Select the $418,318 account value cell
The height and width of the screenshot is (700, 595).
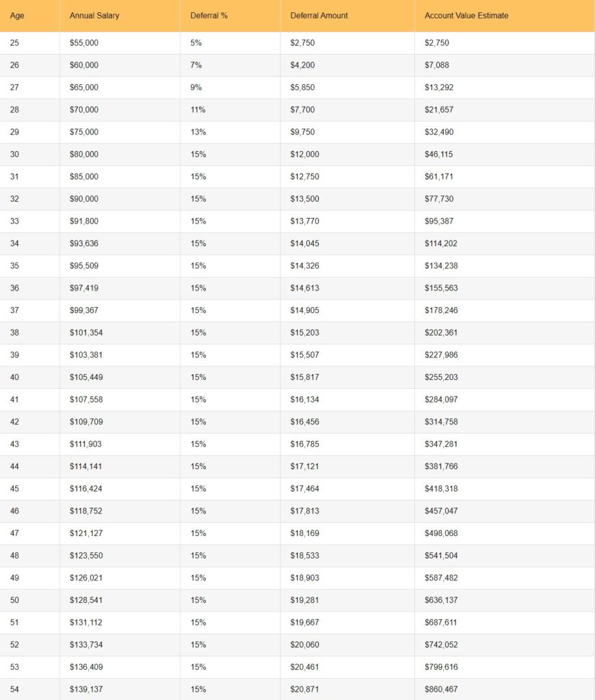click(441, 489)
